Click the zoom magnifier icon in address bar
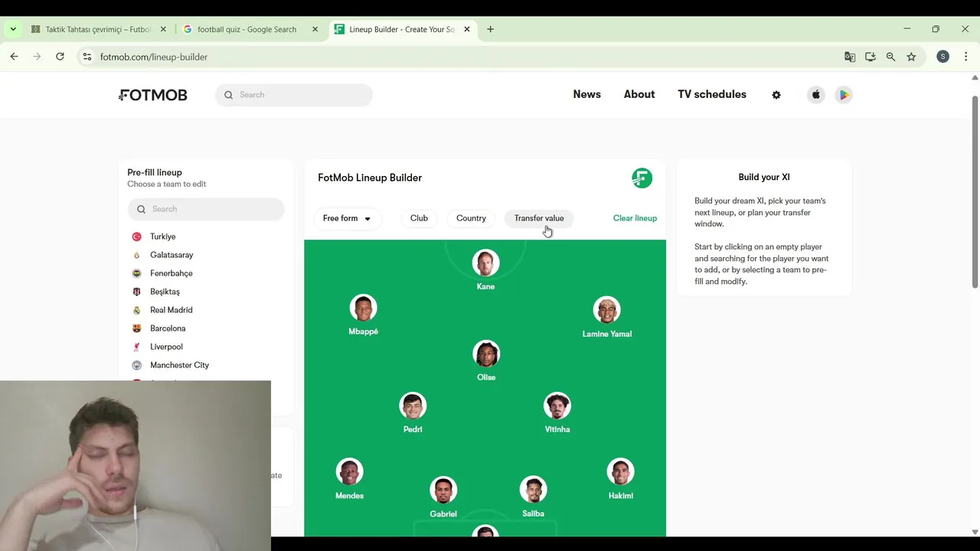 890,57
